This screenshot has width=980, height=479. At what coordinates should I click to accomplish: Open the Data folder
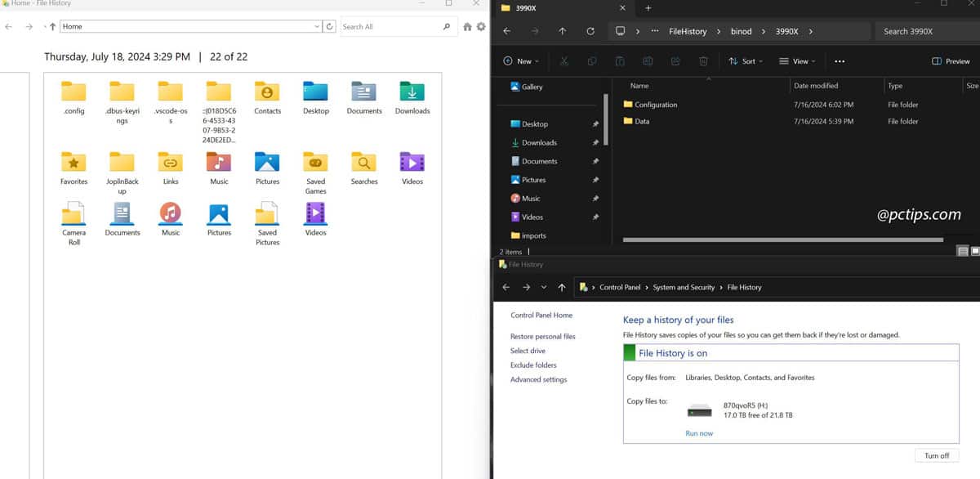tap(641, 121)
